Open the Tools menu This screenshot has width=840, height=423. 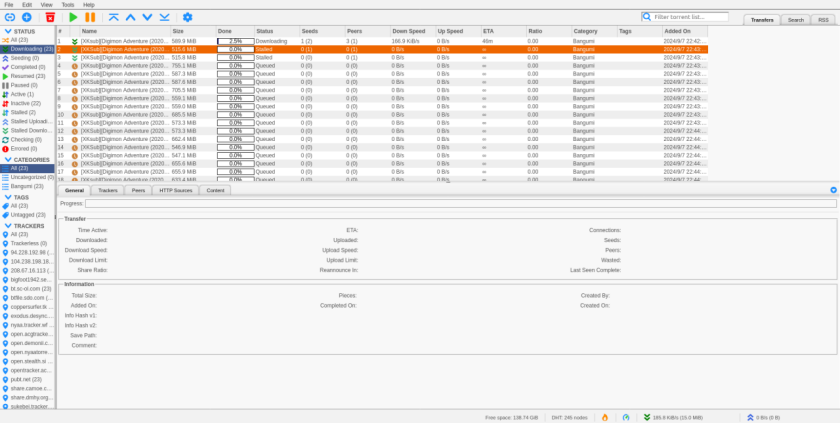[x=68, y=4]
